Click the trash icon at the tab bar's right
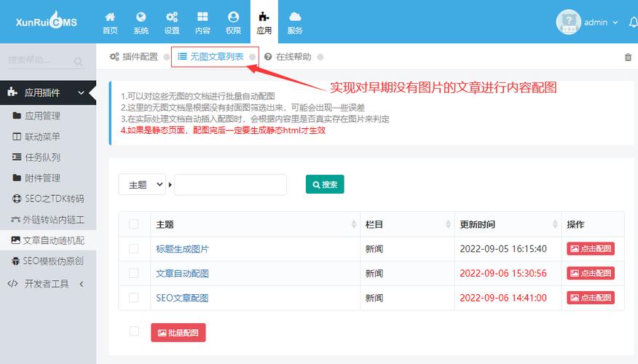This screenshot has height=364, width=638. coord(628,58)
